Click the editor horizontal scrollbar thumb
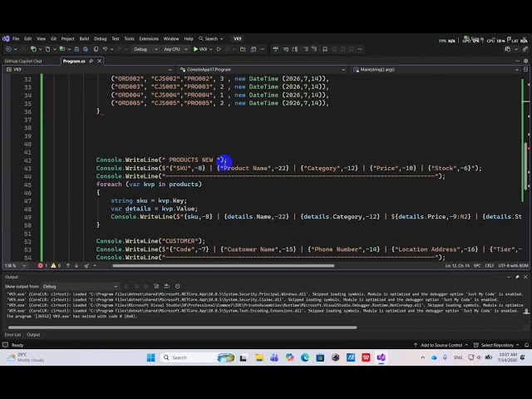Viewport: 532px width, 399px height. pyautogui.click(x=224, y=266)
